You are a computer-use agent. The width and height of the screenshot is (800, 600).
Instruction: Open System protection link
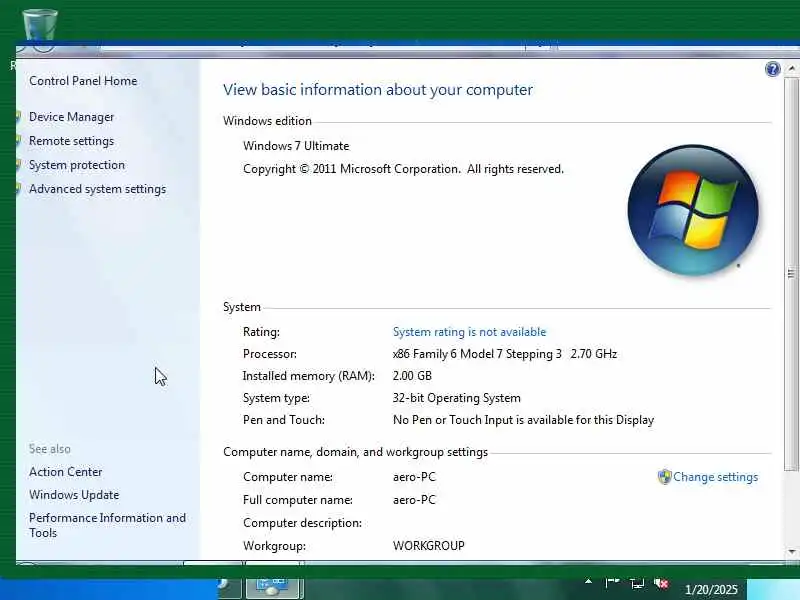pyautogui.click(x=77, y=165)
